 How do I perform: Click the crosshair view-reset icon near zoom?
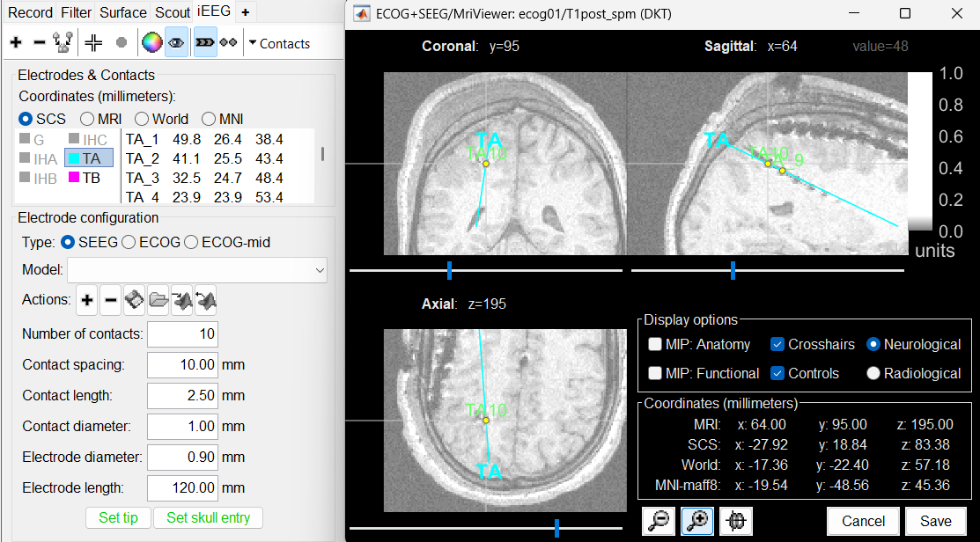736,521
